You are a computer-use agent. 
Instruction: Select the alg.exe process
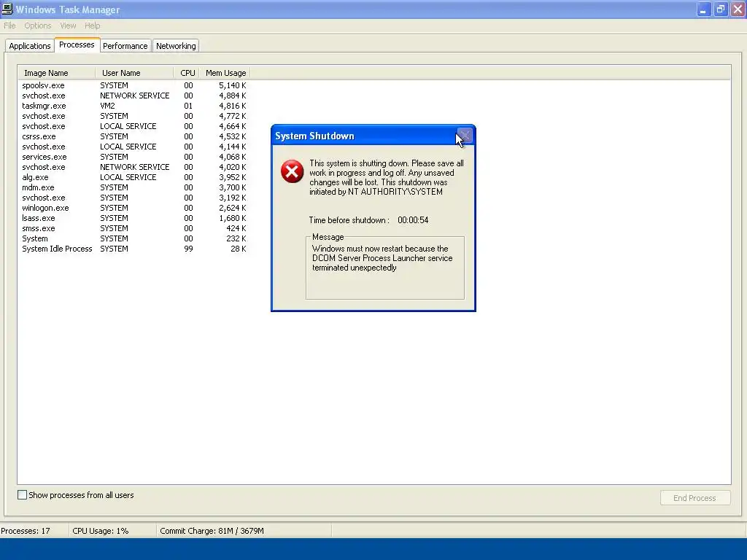click(134, 177)
